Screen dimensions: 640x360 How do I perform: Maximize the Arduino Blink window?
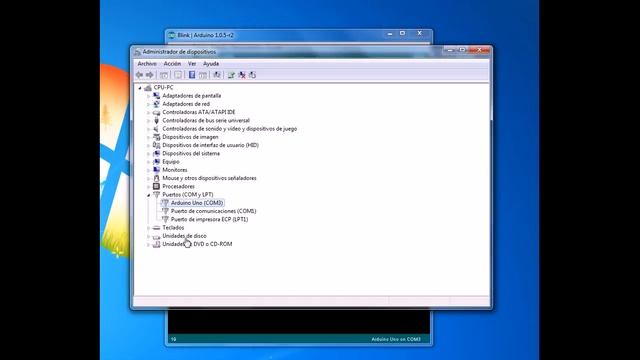(x=402, y=33)
